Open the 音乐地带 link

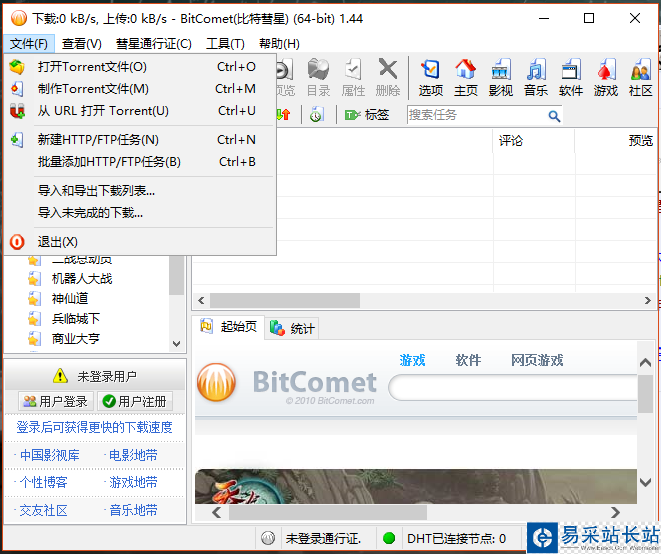133,510
